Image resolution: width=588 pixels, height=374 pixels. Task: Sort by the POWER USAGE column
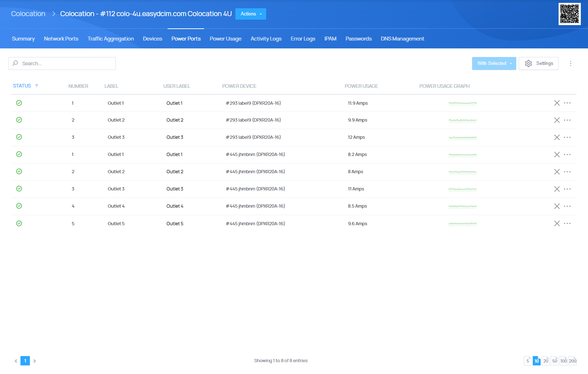[361, 86]
